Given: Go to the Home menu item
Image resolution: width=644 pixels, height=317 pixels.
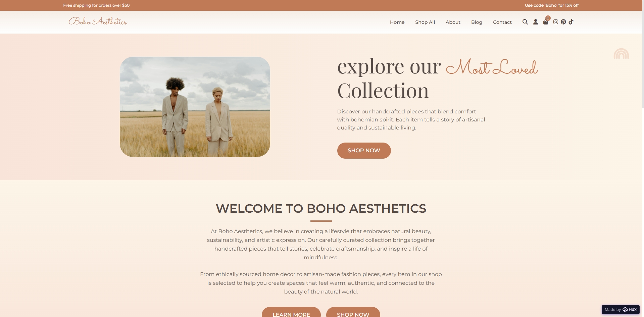Looking at the screenshot, I should click(397, 22).
